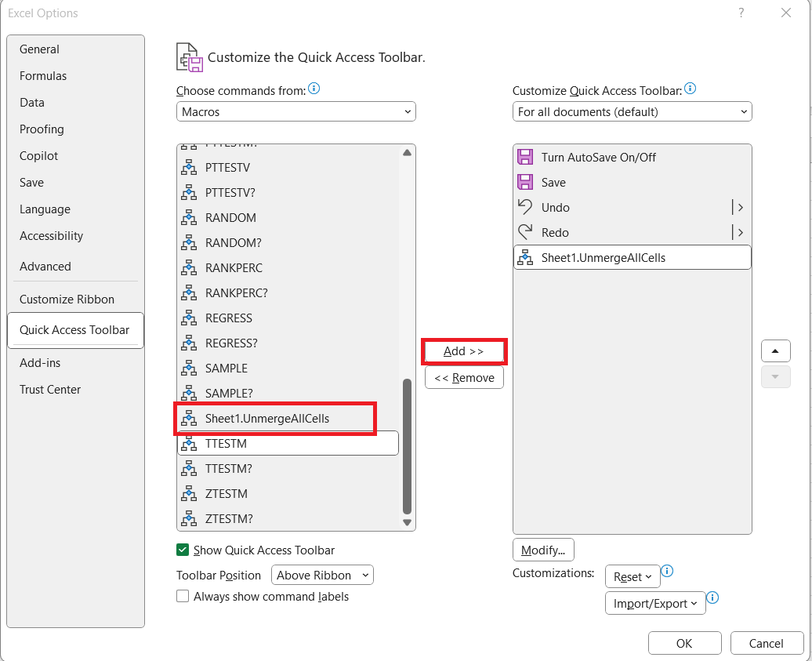The height and width of the screenshot is (661, 812).
Task: Open the Reset dropdown button
Action: (x=633, y=576)
